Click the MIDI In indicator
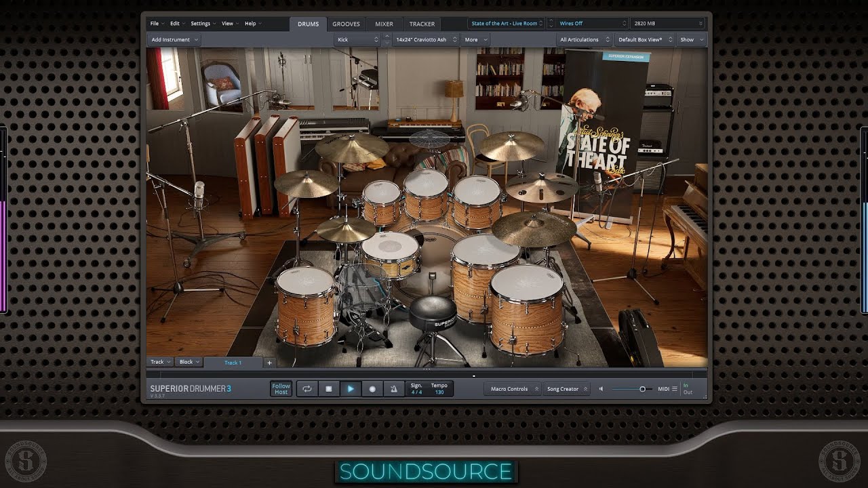Screen dimensions: 868x488 click(x=686, y=385)
